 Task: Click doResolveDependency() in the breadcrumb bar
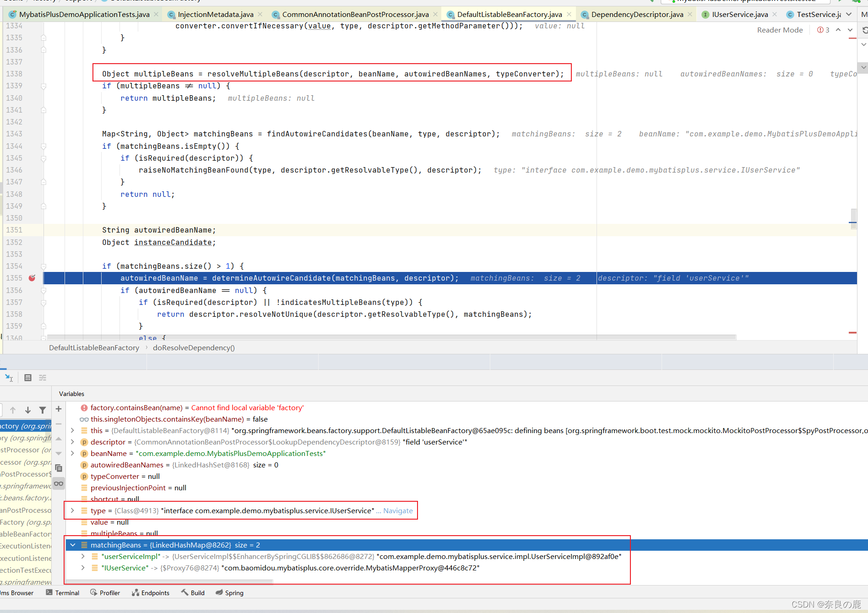pyautogui.click(x=193, y=347)
